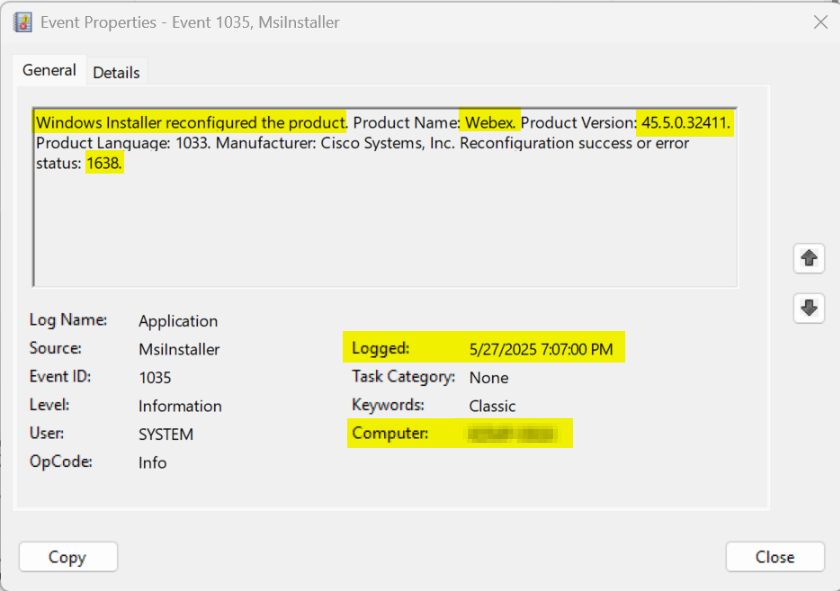
Task: Click the up arrow to view previous event
Action: 808,258
